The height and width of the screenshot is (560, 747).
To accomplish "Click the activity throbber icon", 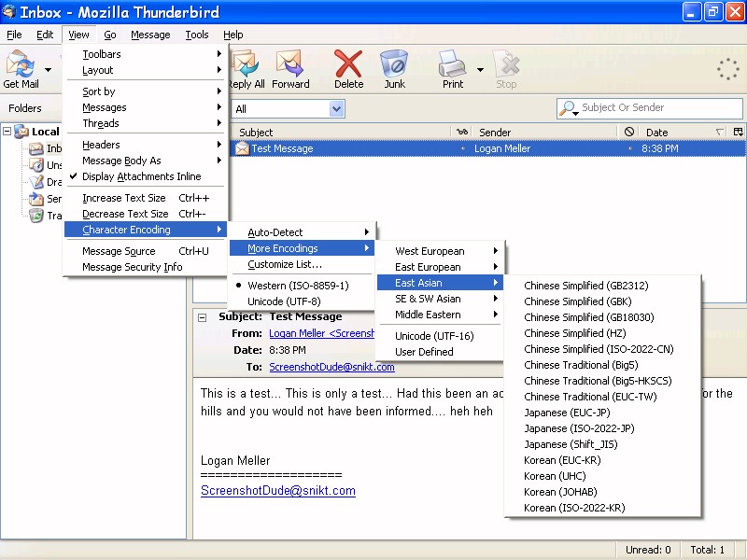I will pyautogui.click(x=728, y=69).
